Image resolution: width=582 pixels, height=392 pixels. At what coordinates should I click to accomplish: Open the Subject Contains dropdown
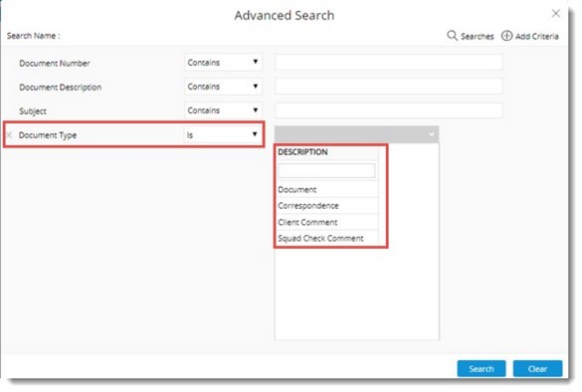point(223,110)
